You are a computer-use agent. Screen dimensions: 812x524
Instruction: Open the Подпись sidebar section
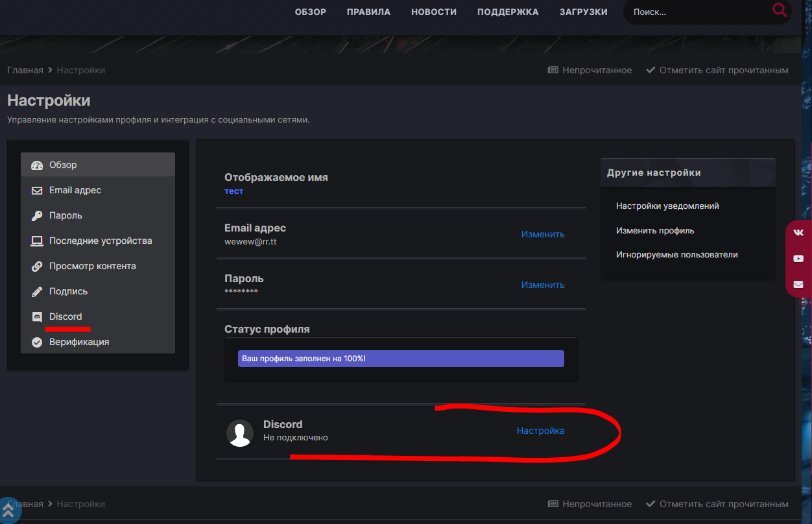(68, 291)
